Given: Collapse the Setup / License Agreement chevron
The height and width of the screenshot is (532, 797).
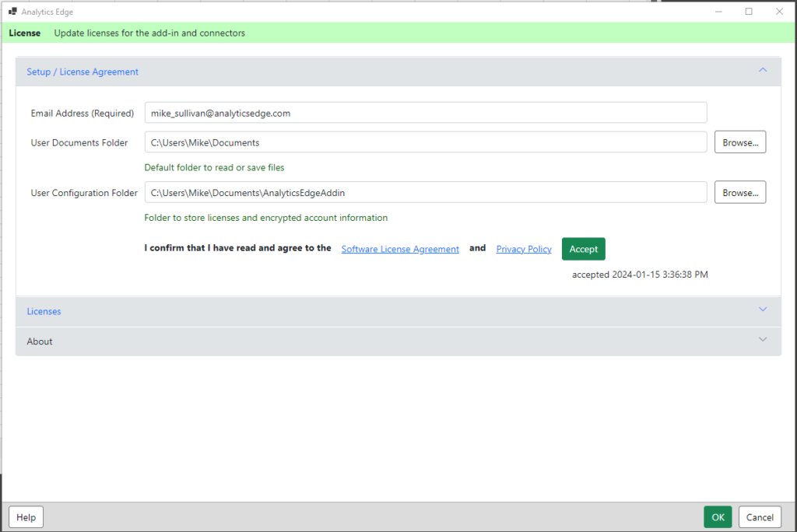Looking at the screenshot, I should [763, 70].
